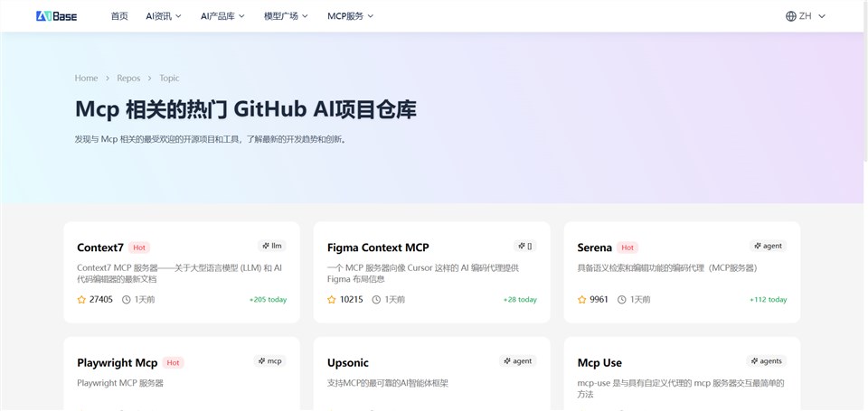Open the Mcp Use repository title
This screenshot has height=411, width=868.
(x=599, y=363)
